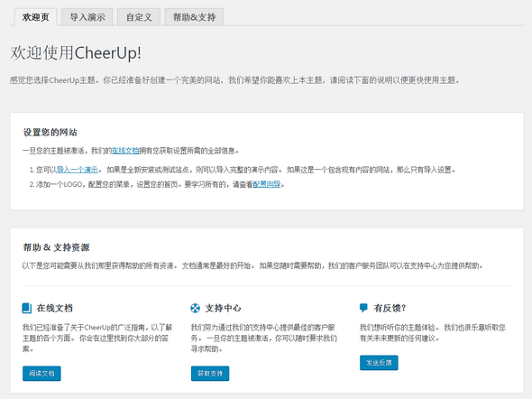Click the 有反馈? section heading
This screenshot has height=399, width=532.
point(390,308)
